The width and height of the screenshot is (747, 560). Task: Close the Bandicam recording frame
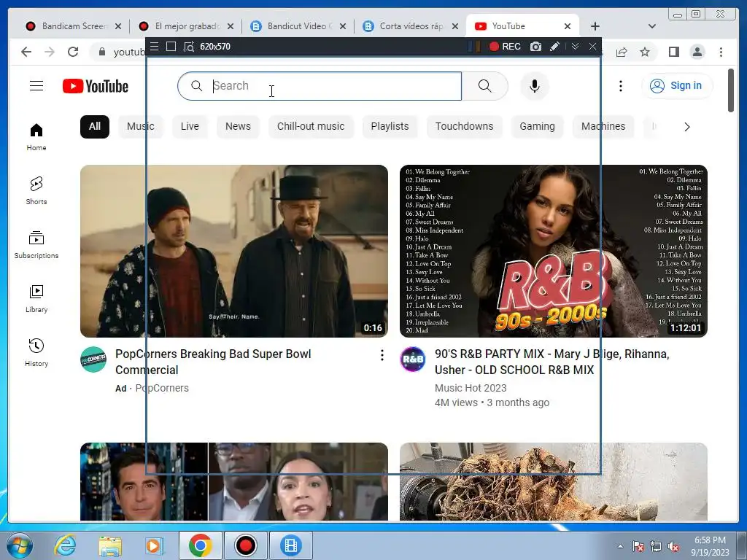pos(592,47)
